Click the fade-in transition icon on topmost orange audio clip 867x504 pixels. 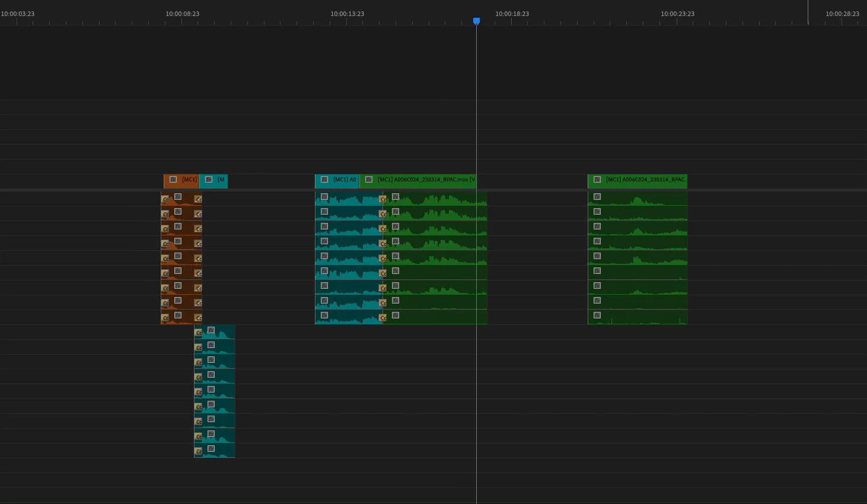[165, 199]
